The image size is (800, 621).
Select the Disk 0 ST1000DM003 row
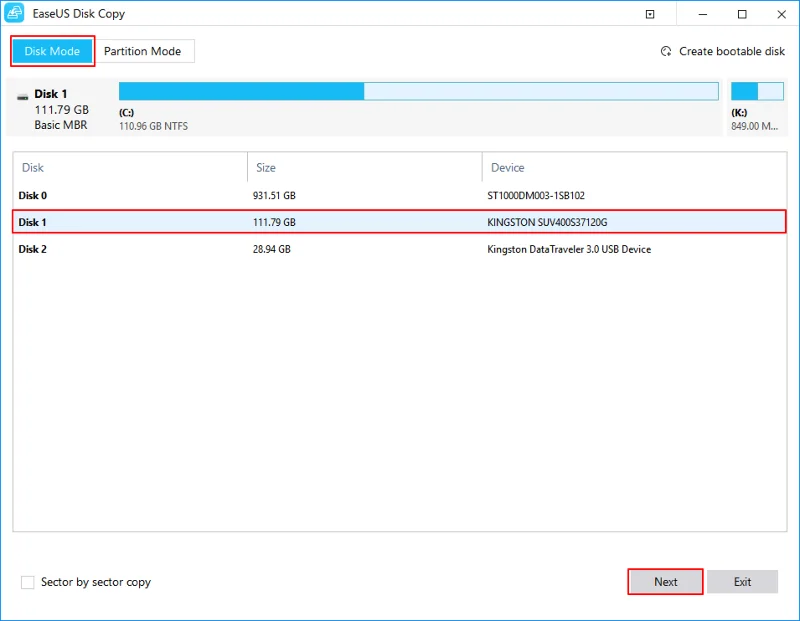point(300,195)
